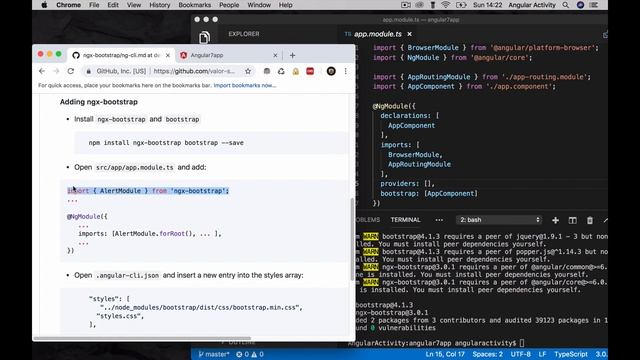Click the EXPLORER panel title
The image size is (640, 360).
pos(244,34)
